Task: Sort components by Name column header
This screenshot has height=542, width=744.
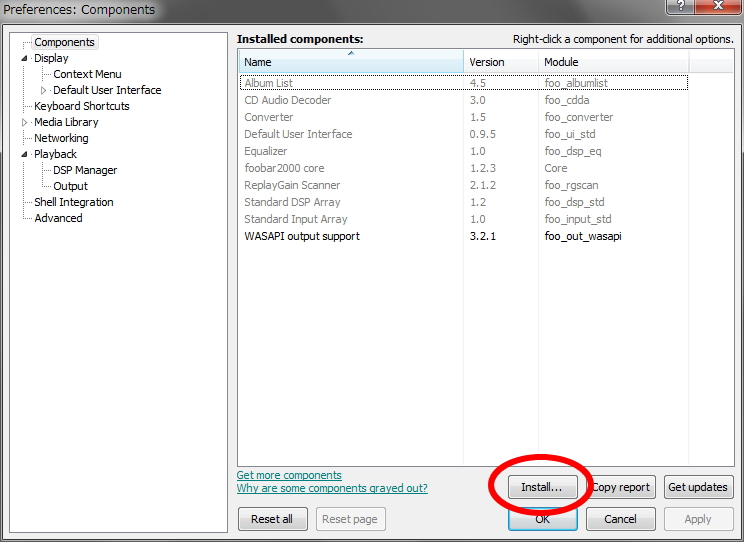Action: click(x=351, y=62)
